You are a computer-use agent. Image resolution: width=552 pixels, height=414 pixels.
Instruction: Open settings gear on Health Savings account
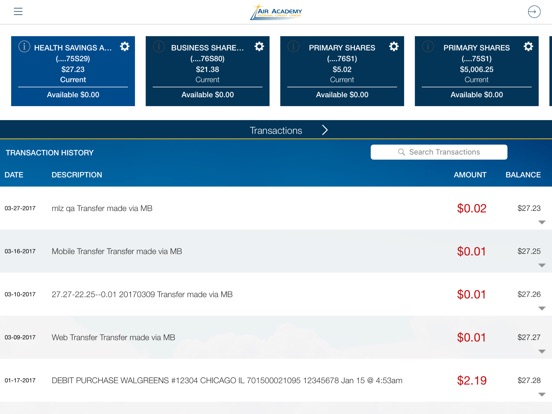pyautogui.click(x=125, y=46)
